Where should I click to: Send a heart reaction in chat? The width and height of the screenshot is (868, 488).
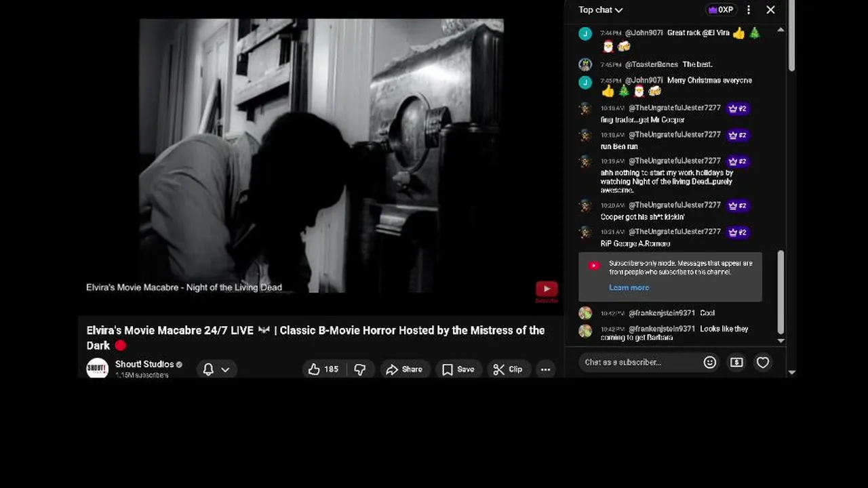tap(763, 362)
